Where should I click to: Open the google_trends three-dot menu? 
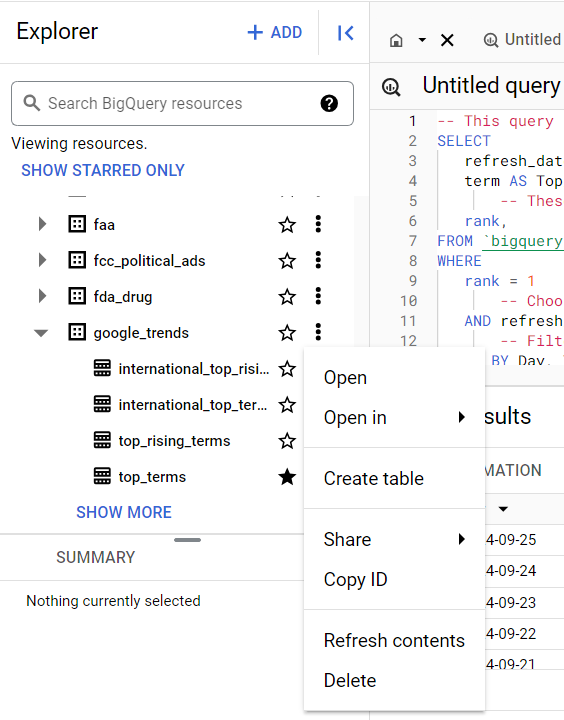318,332
